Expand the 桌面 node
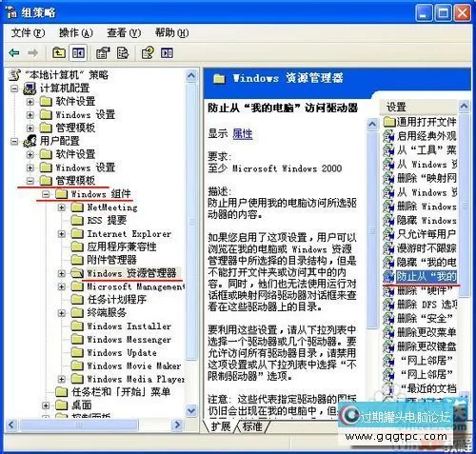Viewport: 476px width, 454px height. [x=46, y=405]
